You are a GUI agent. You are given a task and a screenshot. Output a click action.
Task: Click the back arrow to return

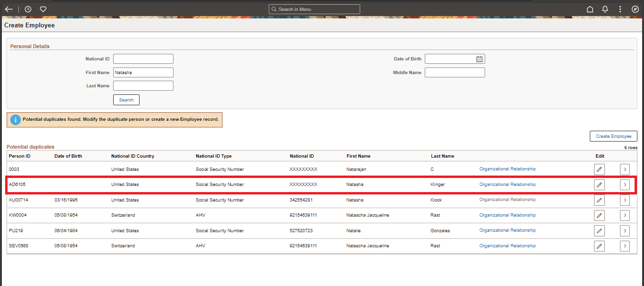pyautogui.click(x=8, y=9)
